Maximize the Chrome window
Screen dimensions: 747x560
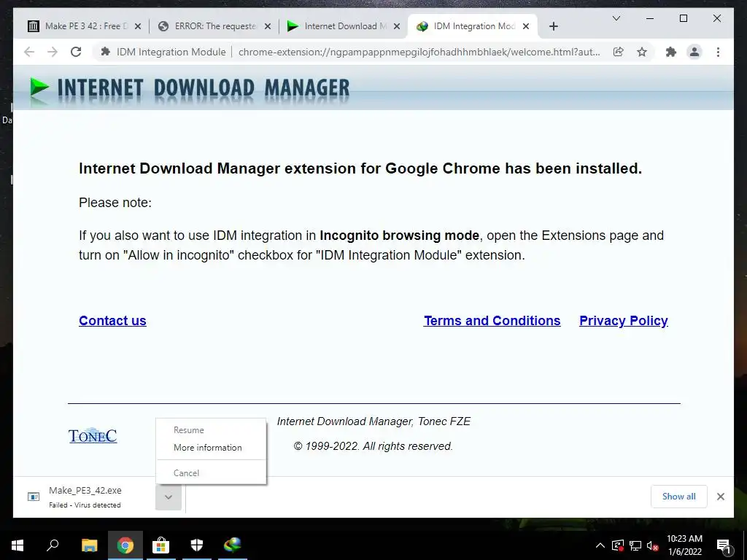point(683,18)
